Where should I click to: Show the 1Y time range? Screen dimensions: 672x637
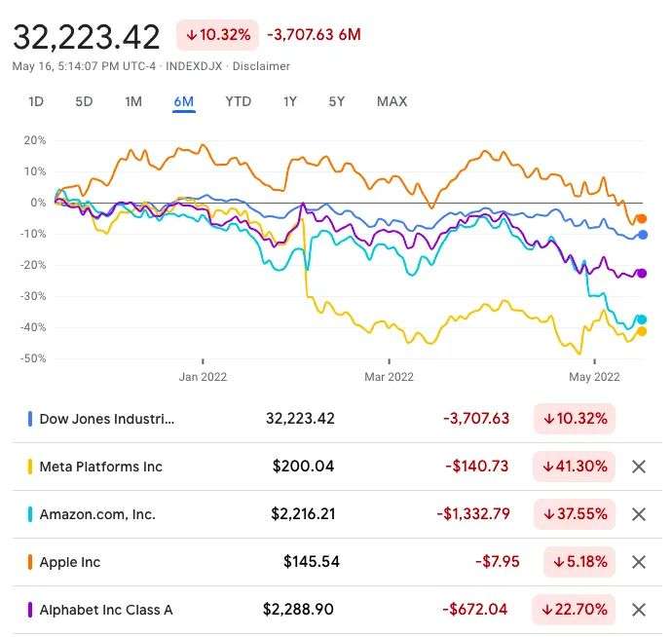289,101
